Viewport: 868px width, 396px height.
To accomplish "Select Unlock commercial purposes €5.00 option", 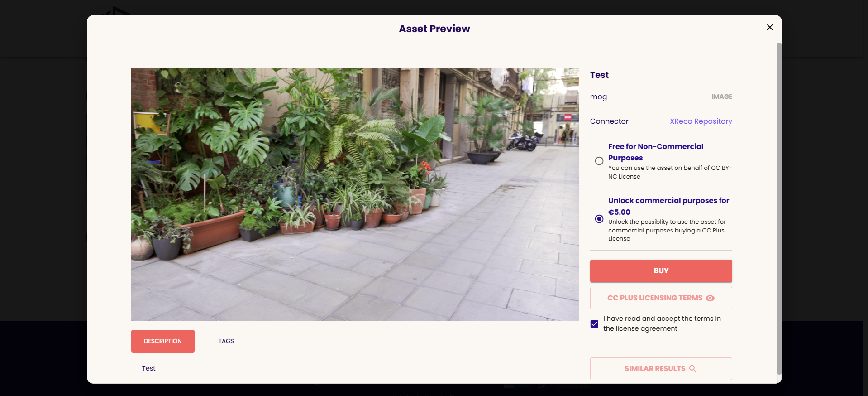I will point(599,219).
